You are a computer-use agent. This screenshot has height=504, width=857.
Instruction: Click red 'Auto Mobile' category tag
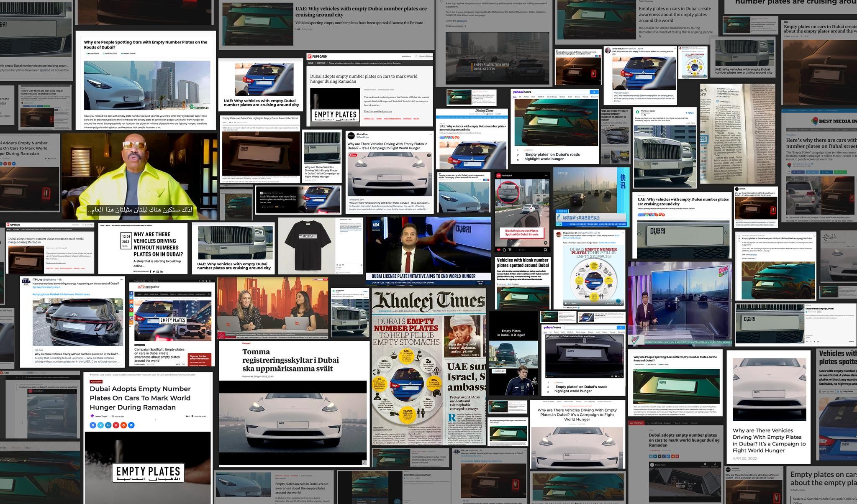click(x=96, y=381)
